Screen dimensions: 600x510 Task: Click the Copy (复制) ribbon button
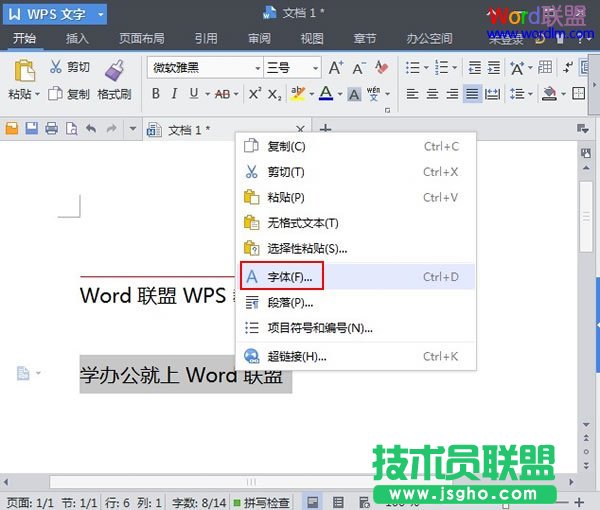click(69, 94)
